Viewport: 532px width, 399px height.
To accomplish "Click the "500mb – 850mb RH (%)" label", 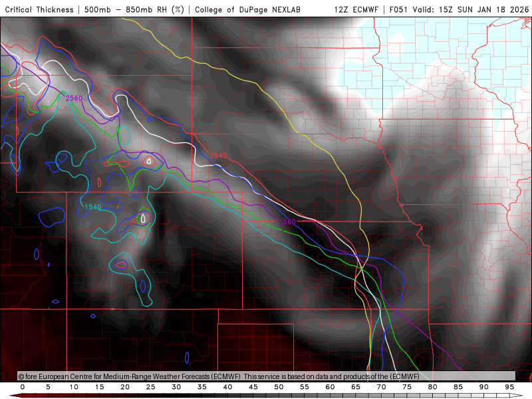I will [134, 10].
